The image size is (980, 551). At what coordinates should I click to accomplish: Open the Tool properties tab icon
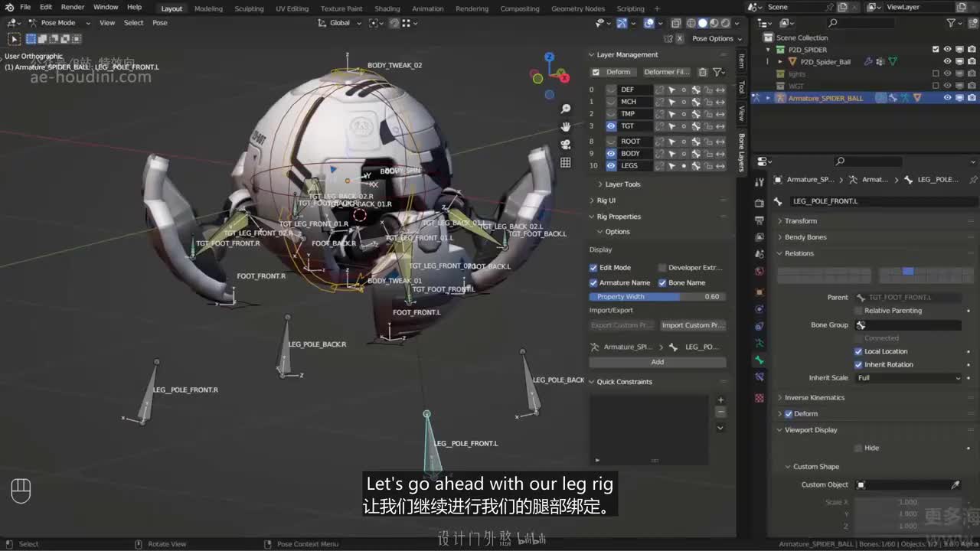759,182
